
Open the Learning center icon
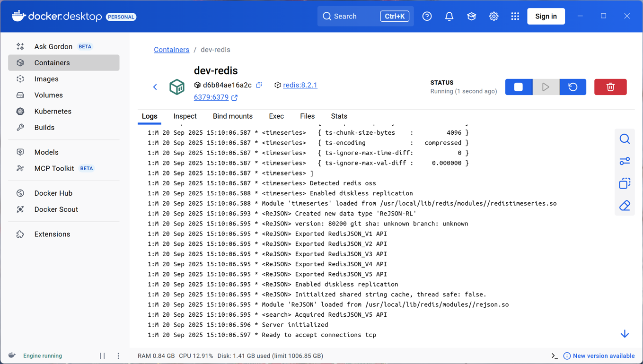point(471,16)
